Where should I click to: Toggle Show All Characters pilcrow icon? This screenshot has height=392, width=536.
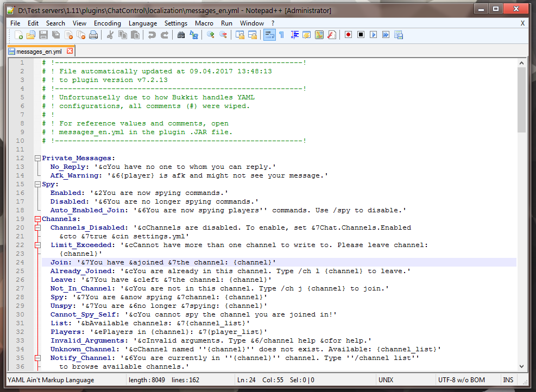[282, 35]
